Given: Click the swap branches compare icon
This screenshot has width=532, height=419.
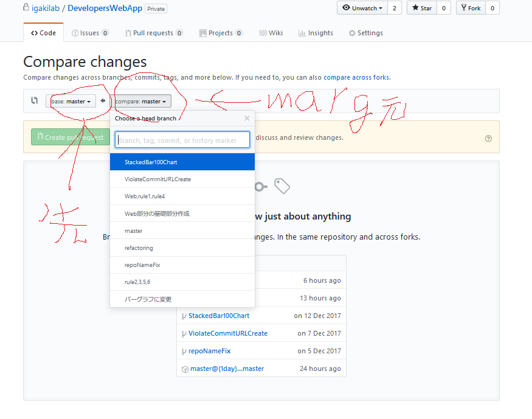Looking at the screenshot, I should pos(34,100).
